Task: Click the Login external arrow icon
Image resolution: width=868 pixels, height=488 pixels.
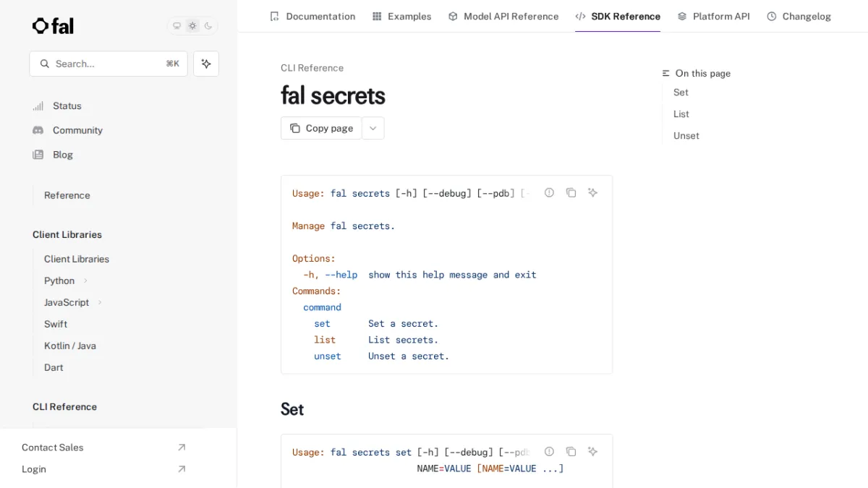Action: (182, 469)
